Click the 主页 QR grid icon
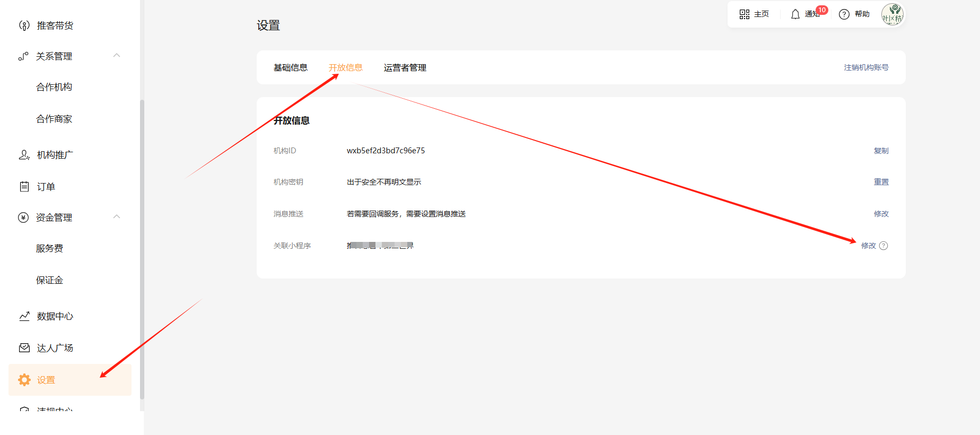 click(x=745, y=14)
